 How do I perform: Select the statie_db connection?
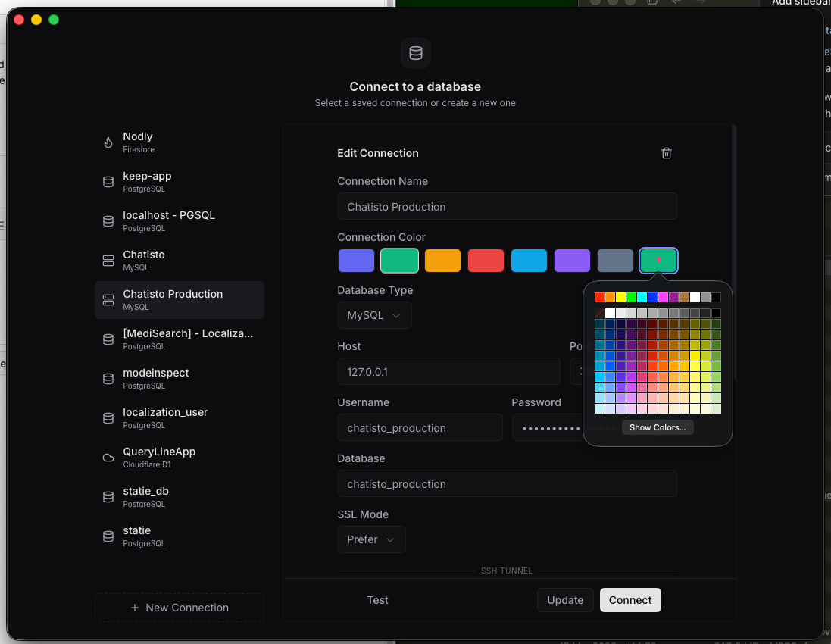(x=179, y=497)
